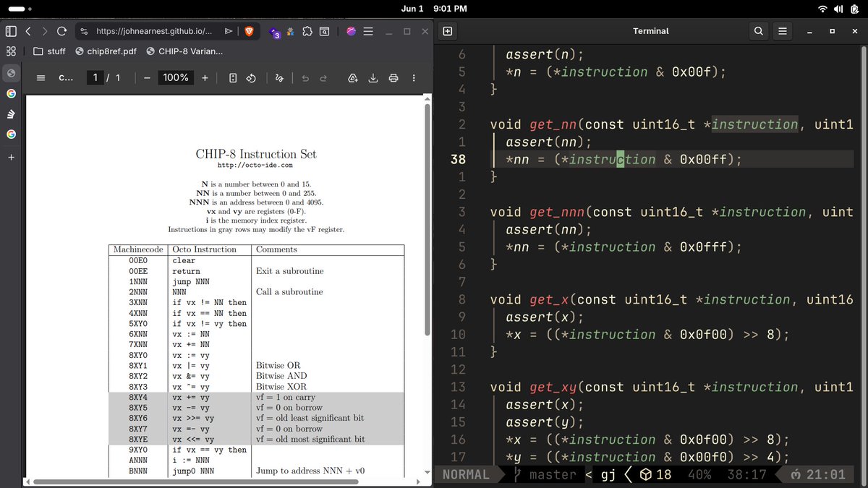This screenshot has height=488, width=868.
Task: Toggle the browser vertical tabs sidebar
Action: 11,31
